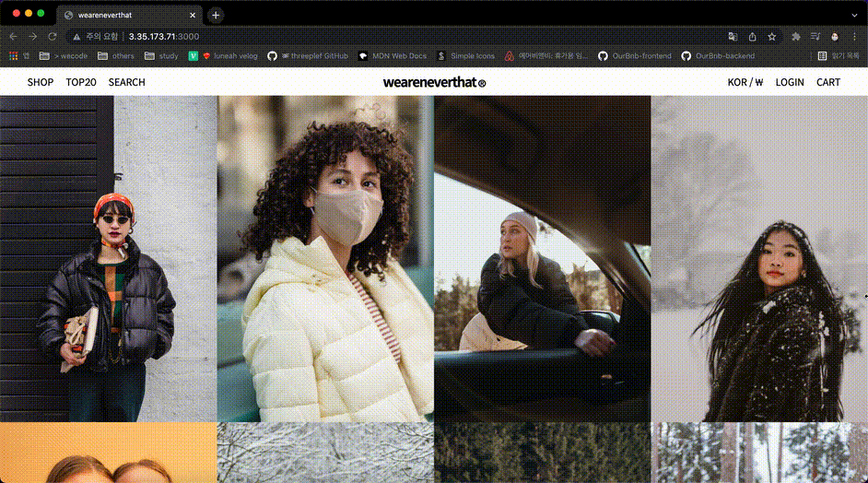Open the others bookmark folder
This screenshot has height=483, width=868.
pos(116,56)
